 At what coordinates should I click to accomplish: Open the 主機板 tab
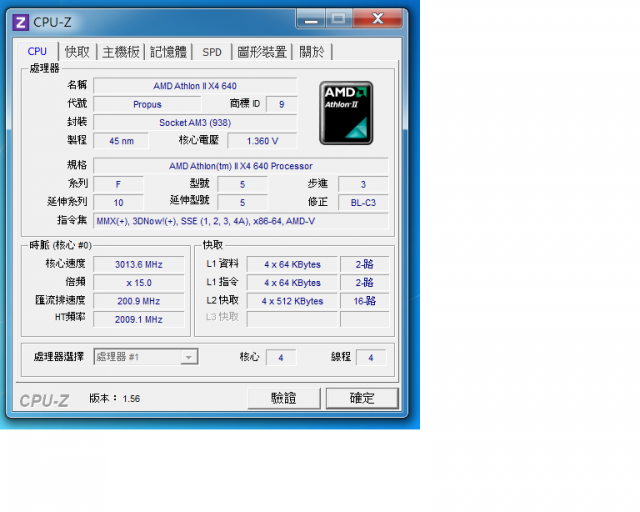click(121, 52)
